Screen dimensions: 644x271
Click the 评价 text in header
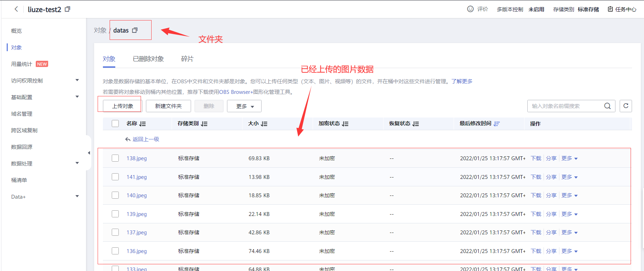coord(483,9)
